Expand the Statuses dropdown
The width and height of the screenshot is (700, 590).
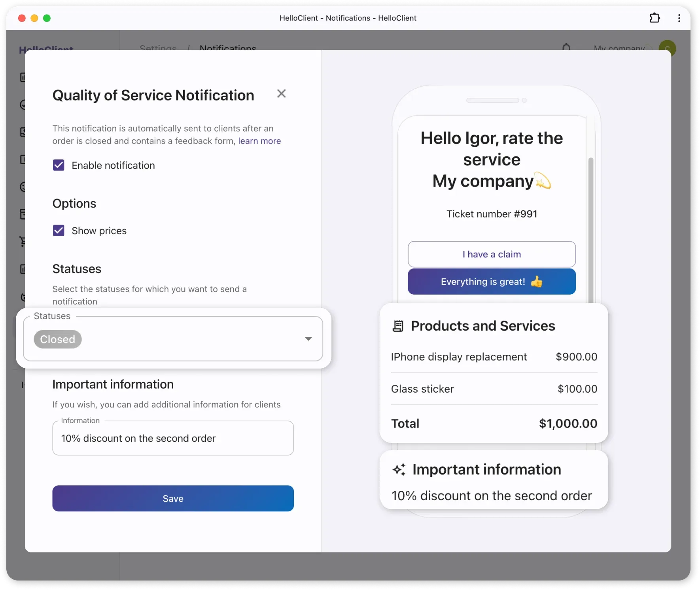pyautogui.click(x=308, y=338)
